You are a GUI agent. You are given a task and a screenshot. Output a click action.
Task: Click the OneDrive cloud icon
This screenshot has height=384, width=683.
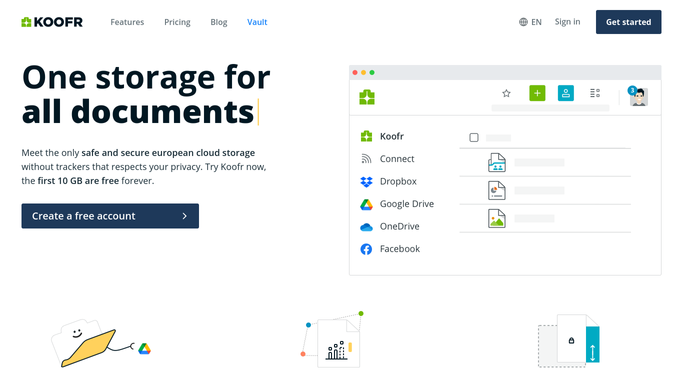click(366, 227)
